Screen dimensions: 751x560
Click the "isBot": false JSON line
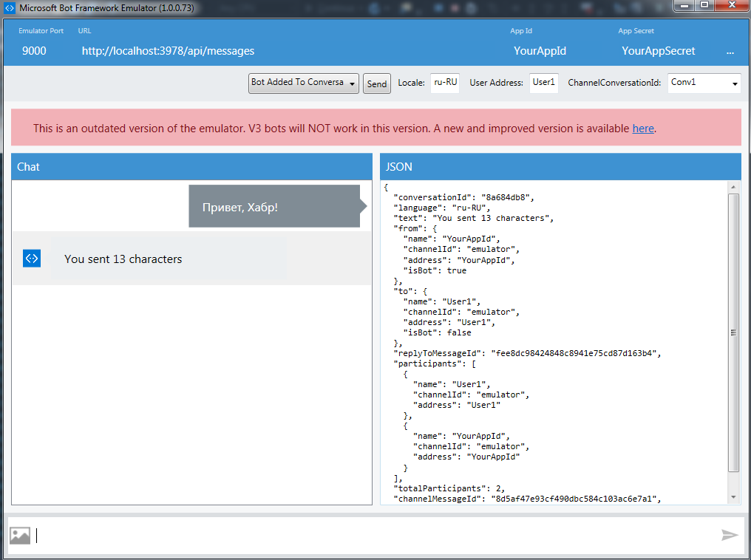(x=437, y=332)
